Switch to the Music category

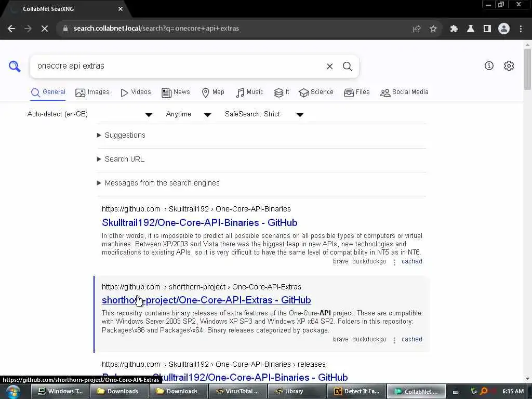(249, 92)
